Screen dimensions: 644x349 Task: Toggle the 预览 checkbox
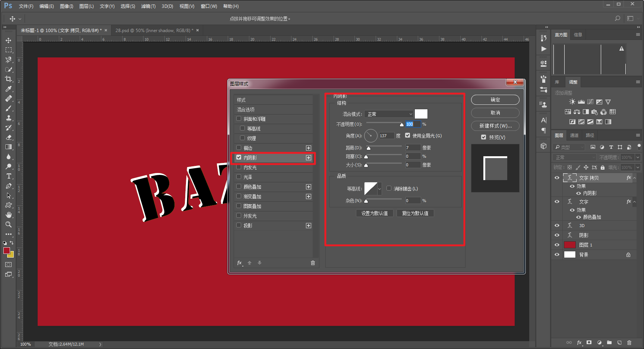(484, 137)
